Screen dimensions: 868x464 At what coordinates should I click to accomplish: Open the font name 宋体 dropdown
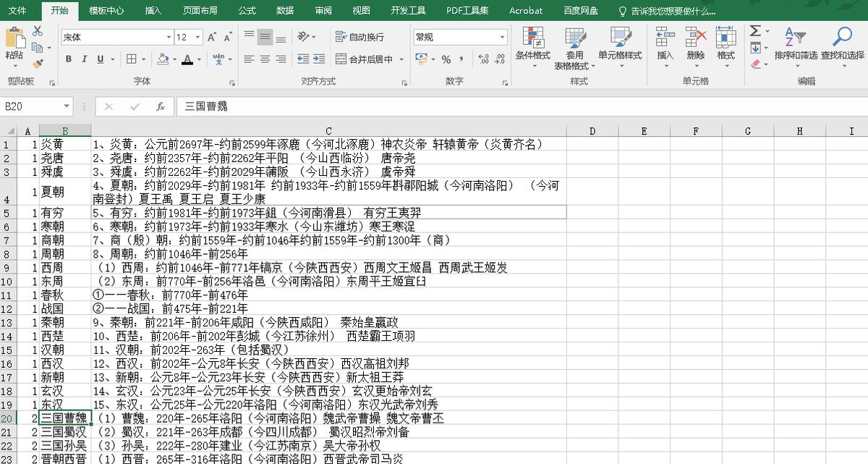pos(169,37)
